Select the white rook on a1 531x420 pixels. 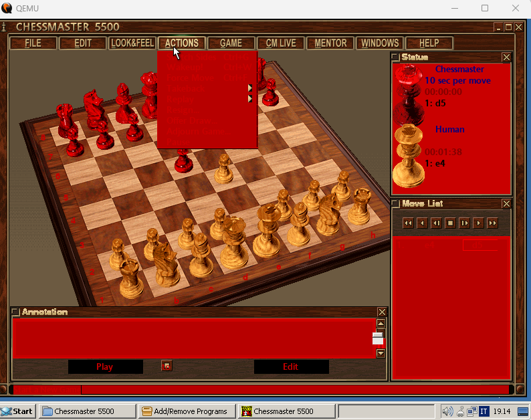130,280
